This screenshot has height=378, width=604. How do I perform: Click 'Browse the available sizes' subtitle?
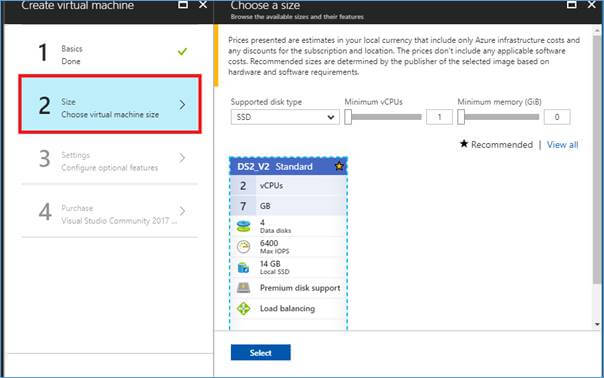297,17
